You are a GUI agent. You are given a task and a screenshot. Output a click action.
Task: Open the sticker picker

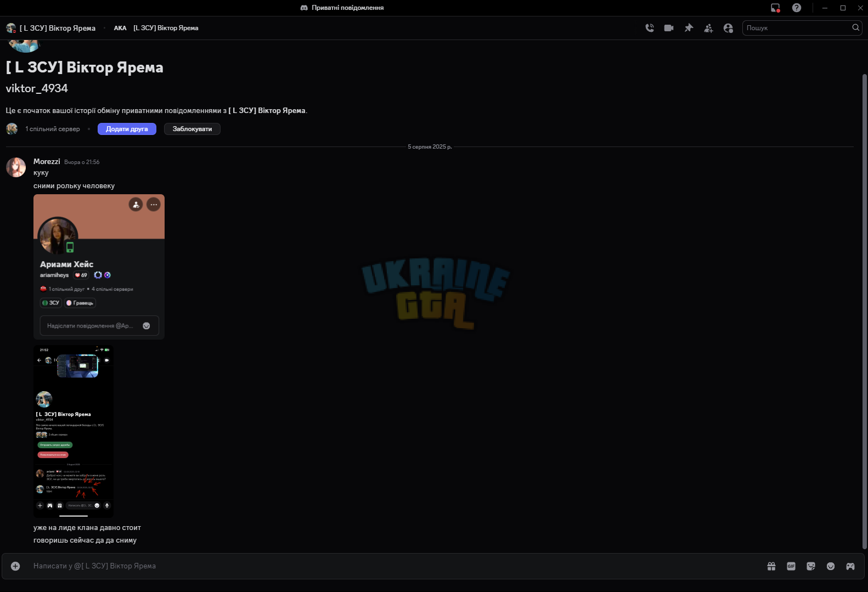pos(811,566)
